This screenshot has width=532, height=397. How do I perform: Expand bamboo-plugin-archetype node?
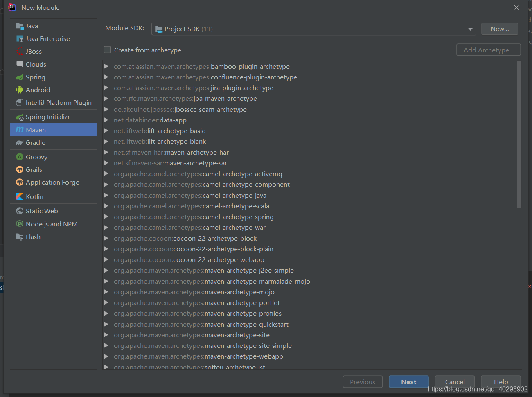[x=106, y=66]
